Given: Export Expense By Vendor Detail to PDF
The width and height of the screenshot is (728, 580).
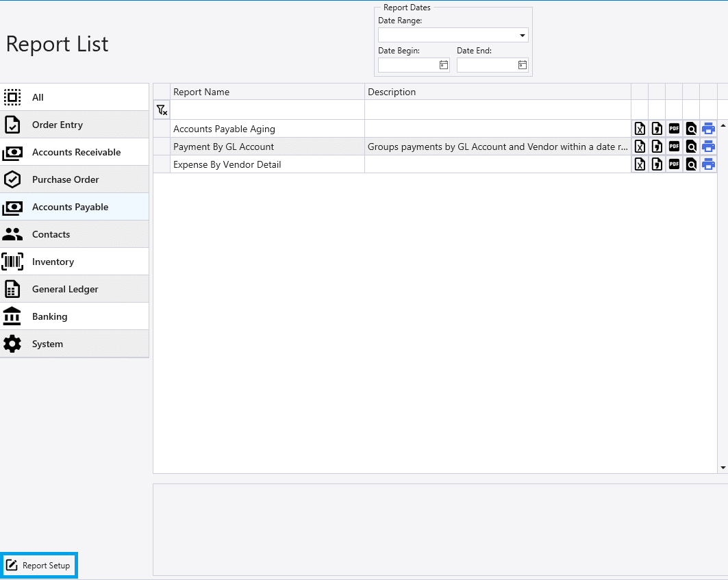Looking at the screenshot, I should click(x=674, y=164).
